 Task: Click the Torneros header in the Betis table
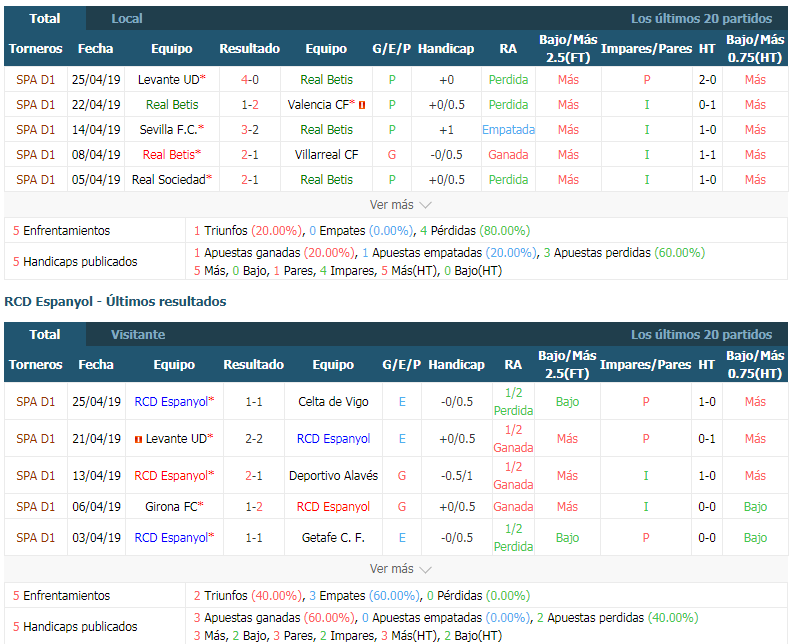pos(35,48)
